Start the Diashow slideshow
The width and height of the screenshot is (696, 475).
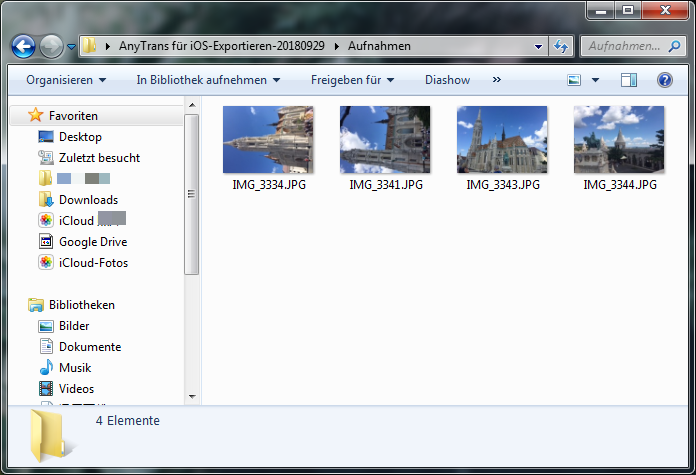pos(447,80)
